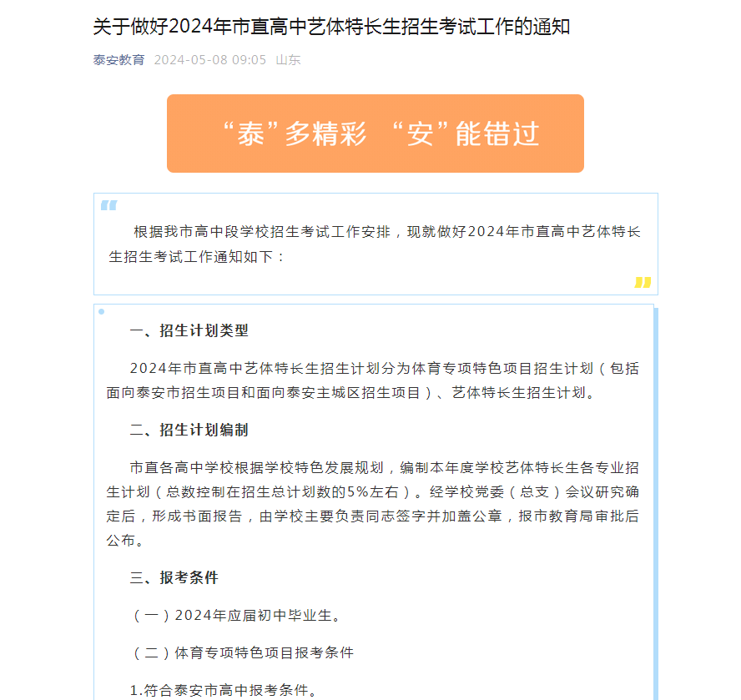Image resolution: width=741 pixels, height=700 pixels.
Task: Click the line （二）体育专项特色项目报考条件
Action: coord(242,652)
